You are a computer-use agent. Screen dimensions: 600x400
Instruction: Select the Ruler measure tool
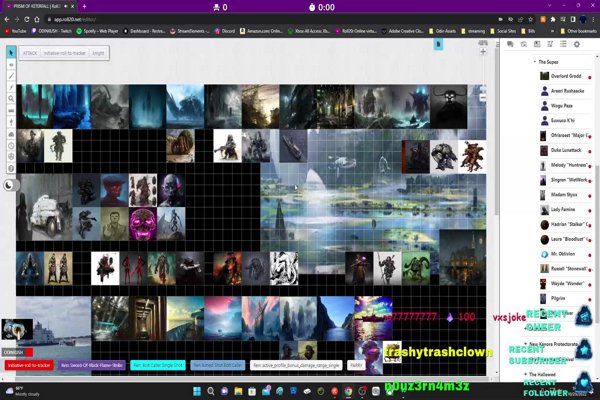click(x=11, y=111)
